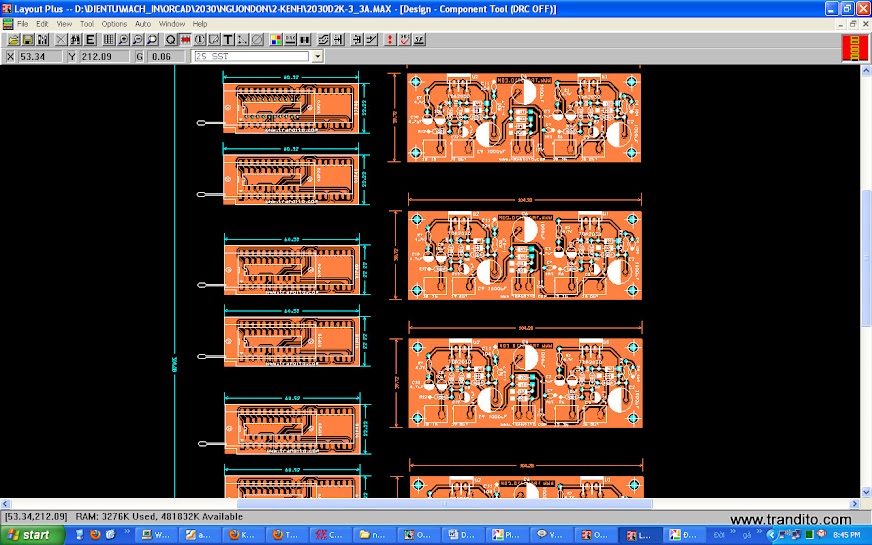Click the Save floppy disk icon
This screenshot has height=545, width=872.
28,39
